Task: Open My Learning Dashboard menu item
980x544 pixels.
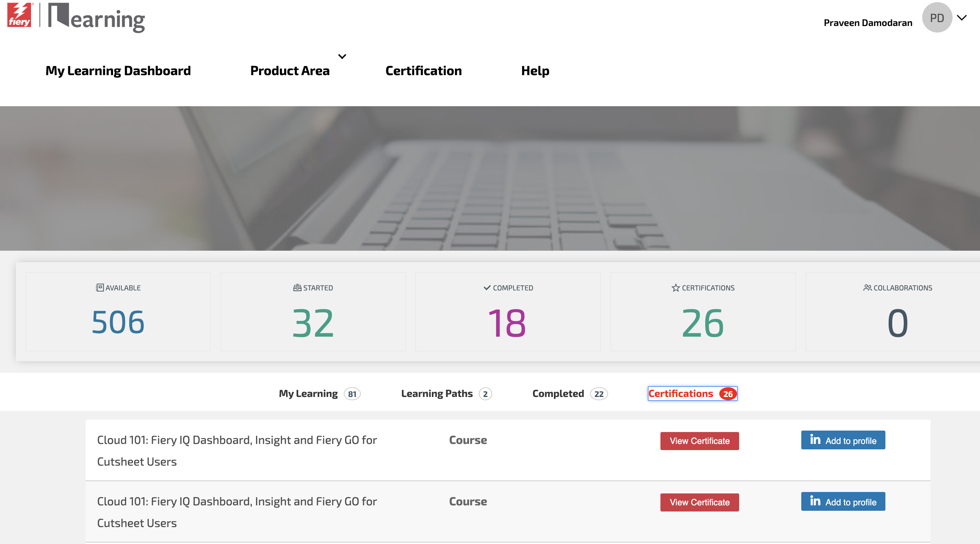Action: click(x=118, y=71)
